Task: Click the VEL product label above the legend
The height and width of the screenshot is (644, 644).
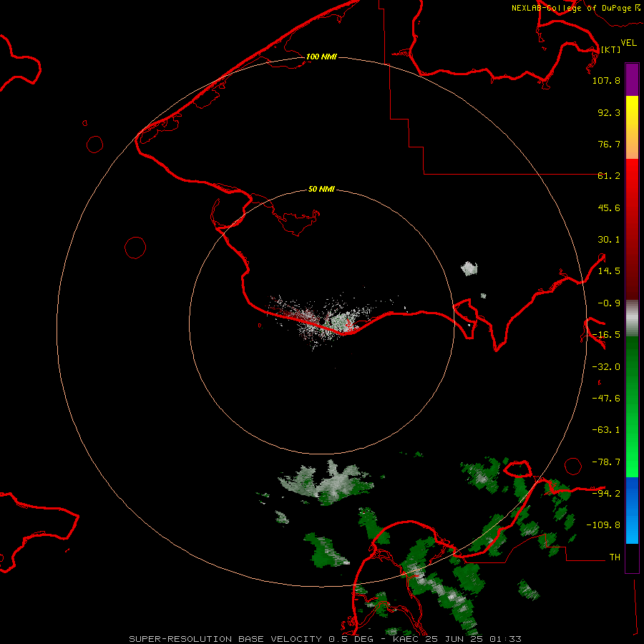Action: (x=628, y=43)
